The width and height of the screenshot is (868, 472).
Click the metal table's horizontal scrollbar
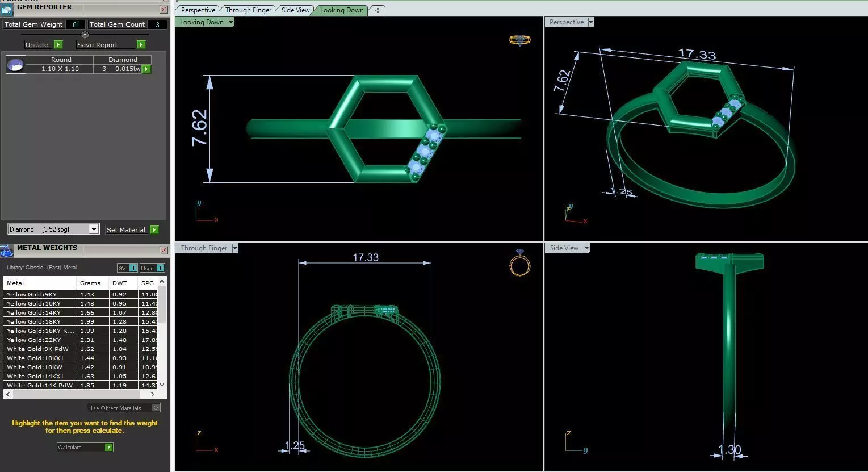[76, 394]
